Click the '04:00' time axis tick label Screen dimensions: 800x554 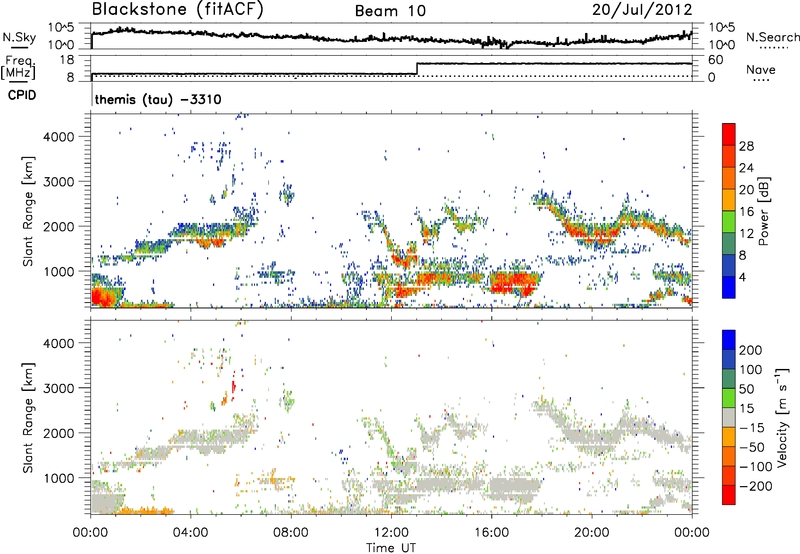(191, 533)
